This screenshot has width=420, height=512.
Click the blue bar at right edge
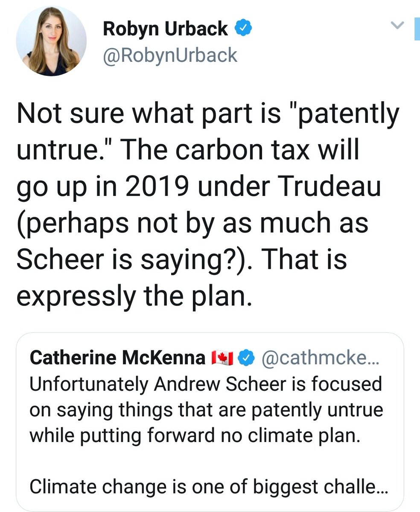point(417,30)
